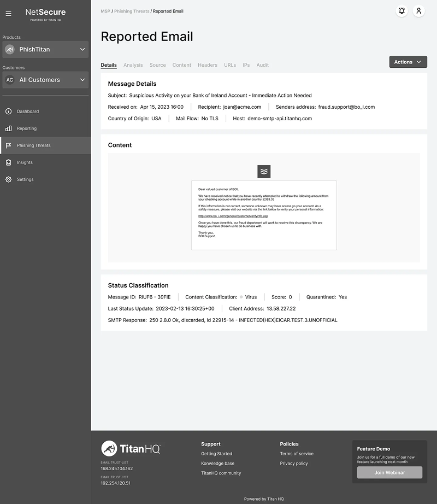The image size is (437, 504).
Task: Click the hamburger menu icon
Action: point(8,14)
